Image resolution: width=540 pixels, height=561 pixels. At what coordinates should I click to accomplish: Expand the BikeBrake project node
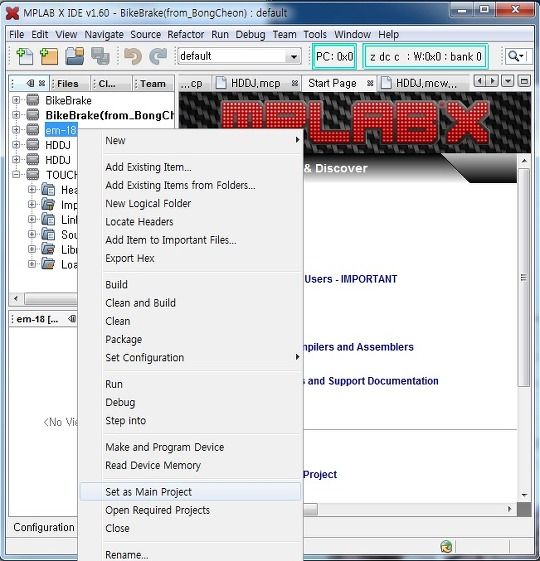16,100
